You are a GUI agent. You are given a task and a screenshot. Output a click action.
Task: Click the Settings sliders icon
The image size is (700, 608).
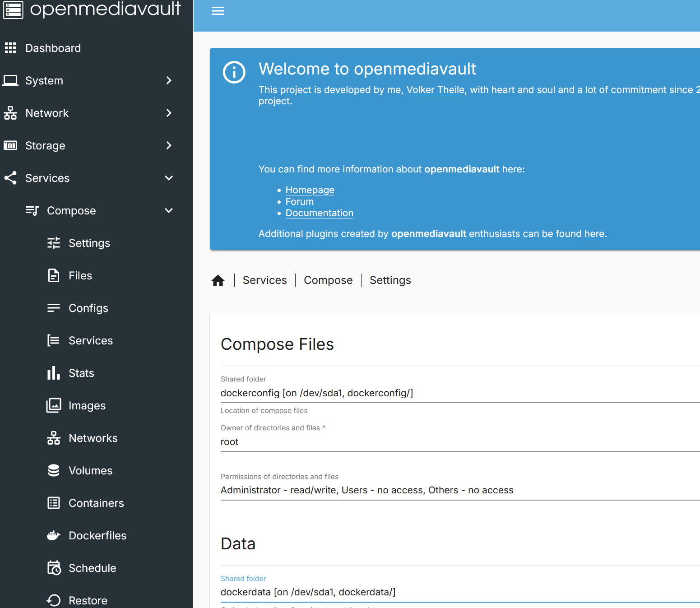[54, 243]
